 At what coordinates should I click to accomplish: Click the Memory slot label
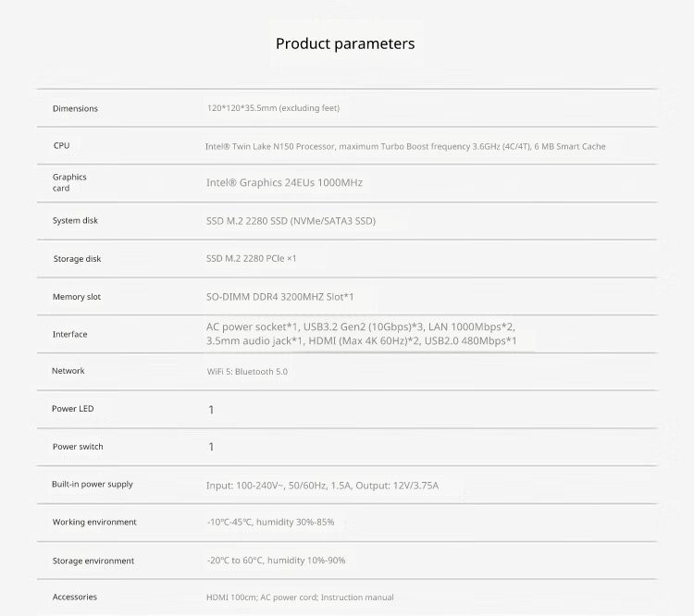point(77,297)
